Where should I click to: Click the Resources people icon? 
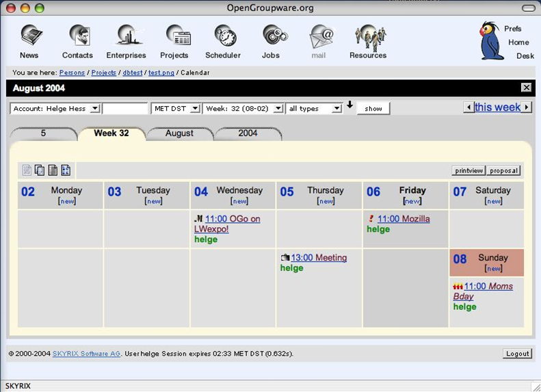coord(368,36)
